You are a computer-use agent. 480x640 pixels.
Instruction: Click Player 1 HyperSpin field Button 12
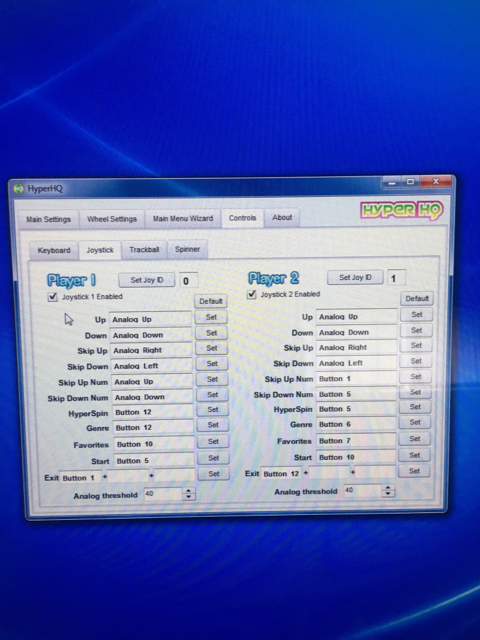[153, 412]
